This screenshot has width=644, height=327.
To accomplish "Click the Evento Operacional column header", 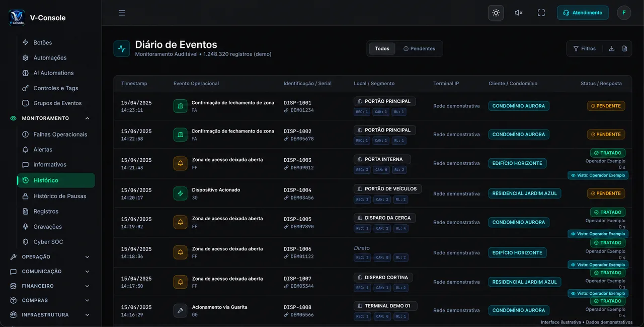I will (196, 84).
